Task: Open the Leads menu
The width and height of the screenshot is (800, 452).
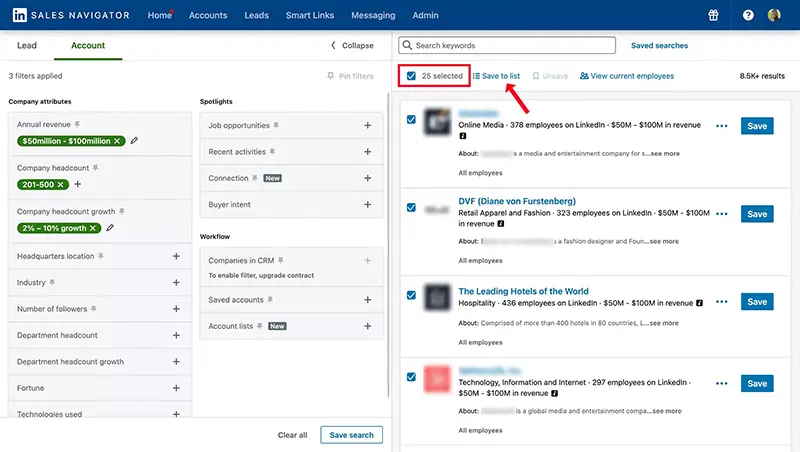Action: click(x=256, y=15)
